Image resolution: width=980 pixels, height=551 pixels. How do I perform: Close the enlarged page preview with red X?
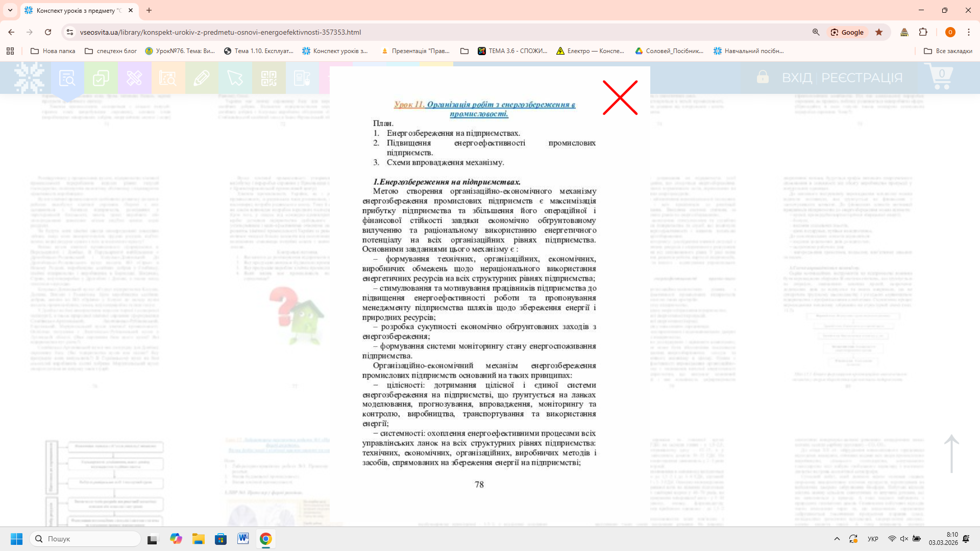620,97
